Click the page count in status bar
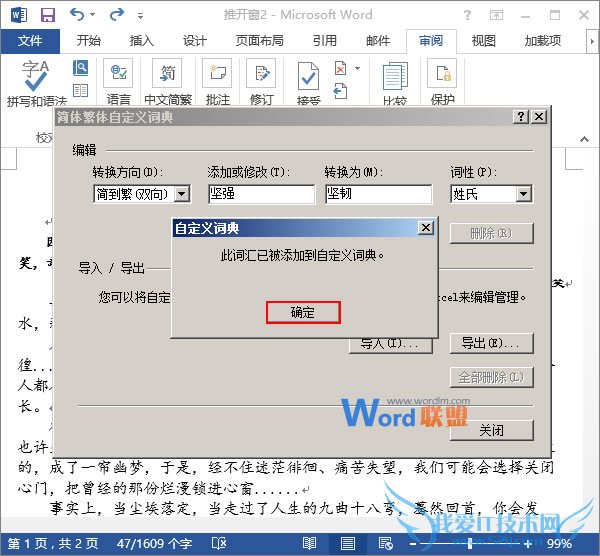This screenshot has height=556, width=600. tap(52, 544)
